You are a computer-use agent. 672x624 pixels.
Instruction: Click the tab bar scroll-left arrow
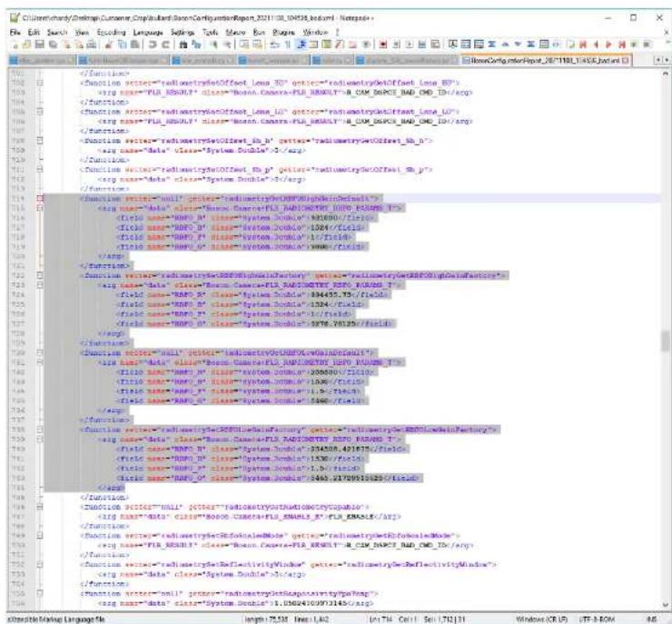click(657, 61)
